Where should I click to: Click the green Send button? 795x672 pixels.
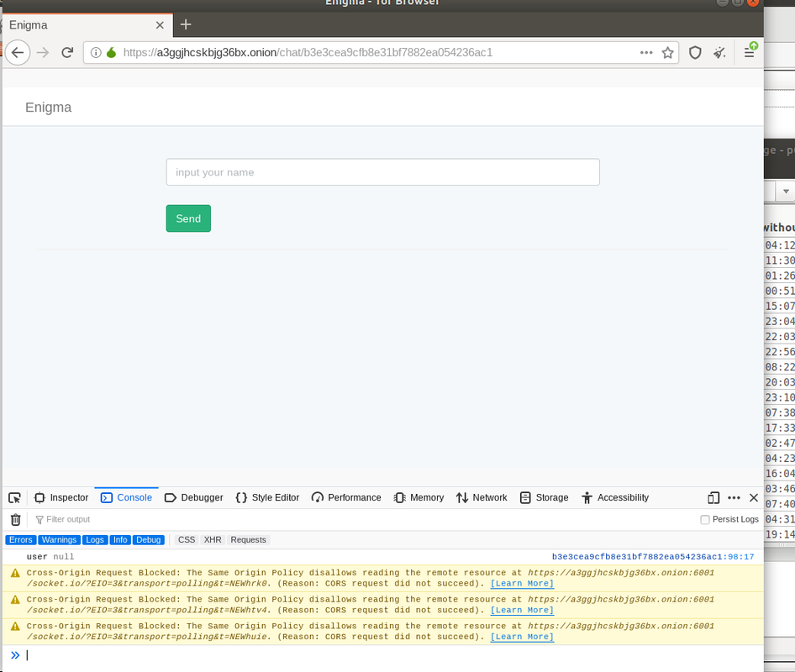pyautogui.click(x=188, y=218)
